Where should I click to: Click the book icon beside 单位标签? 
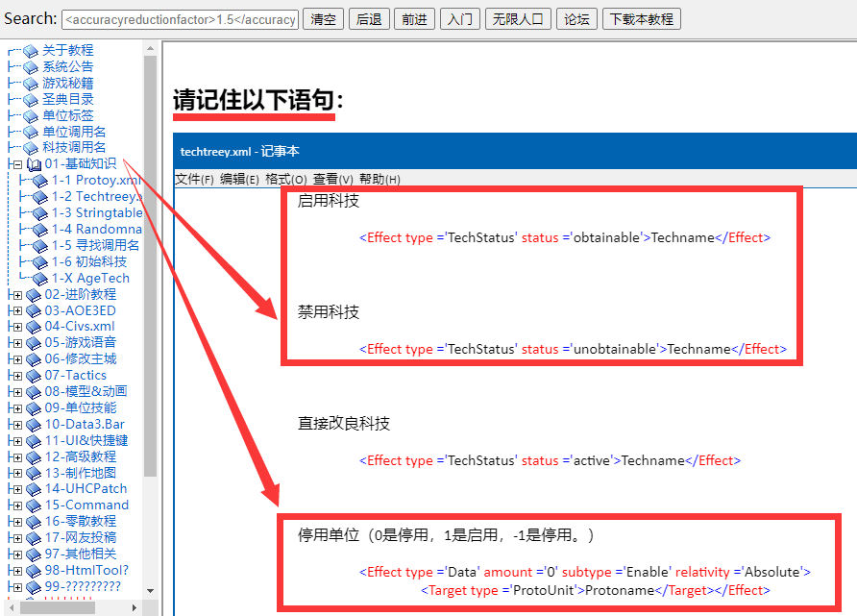tap(31, 116)
